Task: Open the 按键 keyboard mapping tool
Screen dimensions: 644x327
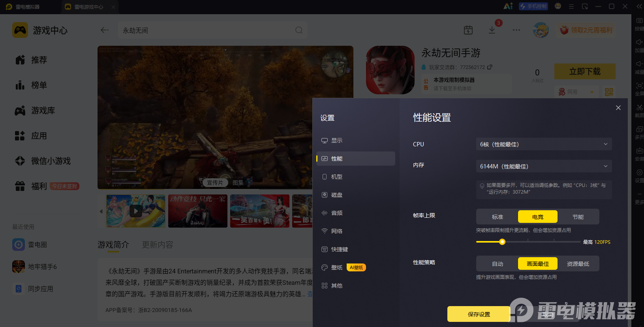Action: [x=640, y=24]
